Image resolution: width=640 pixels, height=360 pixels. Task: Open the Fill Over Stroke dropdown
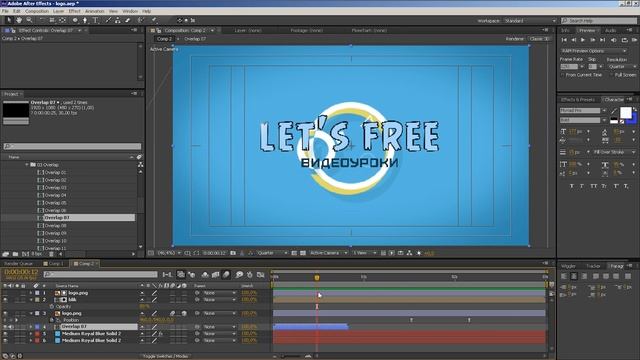tap(614, 152)
